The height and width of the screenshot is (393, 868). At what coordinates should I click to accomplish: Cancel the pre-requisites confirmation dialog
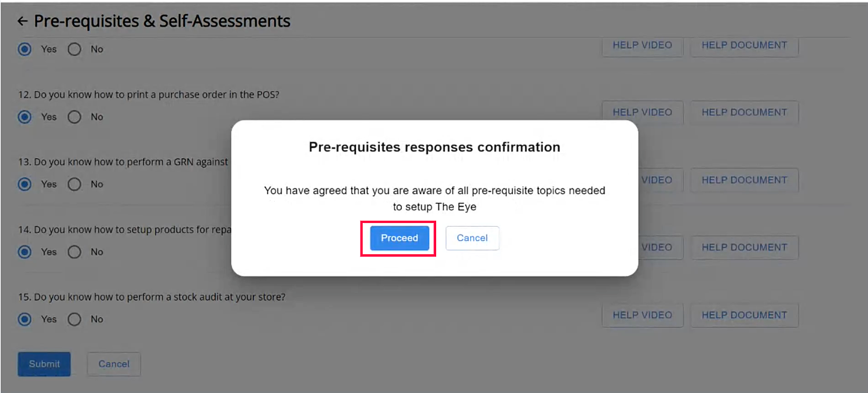click(x=472, y=238)
